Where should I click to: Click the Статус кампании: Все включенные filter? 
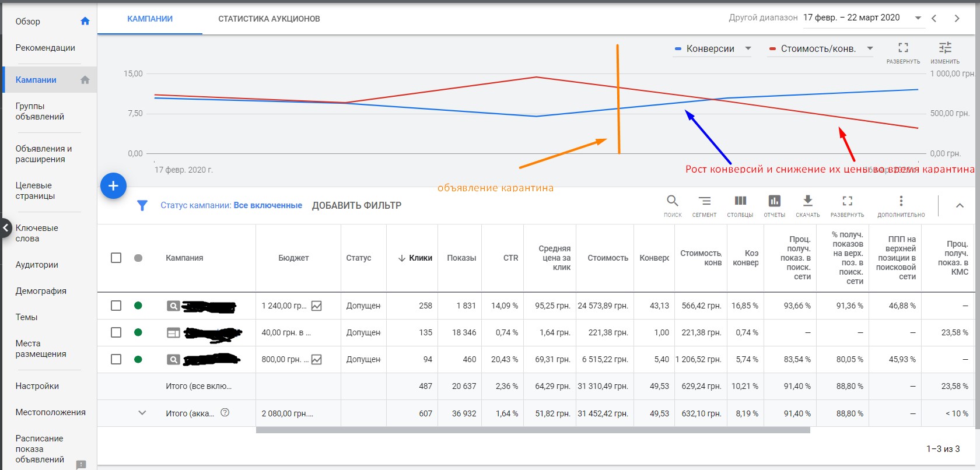(231, 205)
